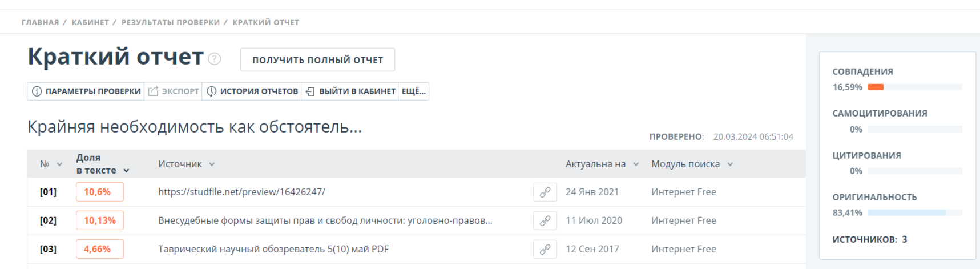This screenshot has width=980, height=269.
Task: Click Получить полный отчет button
Action: (317, 59)
